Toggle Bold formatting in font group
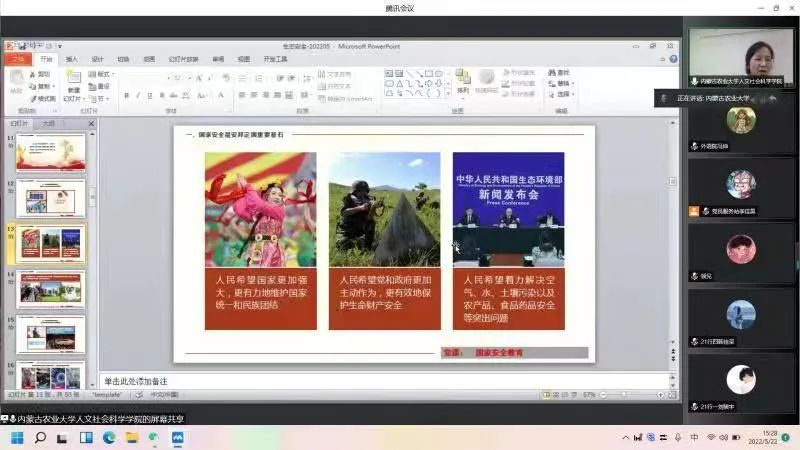Screen dimensions: 800x450 126,95
